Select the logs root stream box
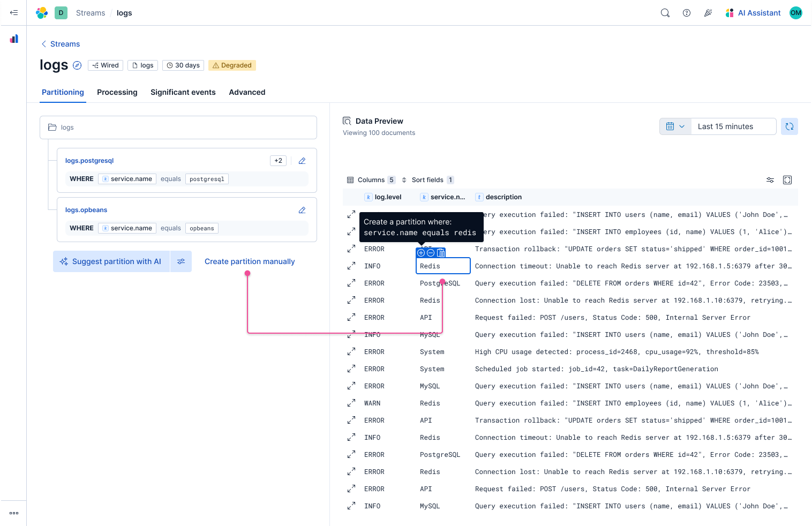The height and width of the screenshot is (526, 812). 178,127
